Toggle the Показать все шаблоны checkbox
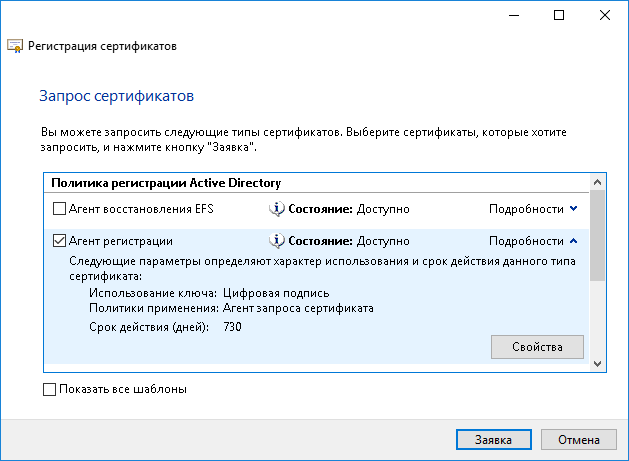 tap(51, 389)
